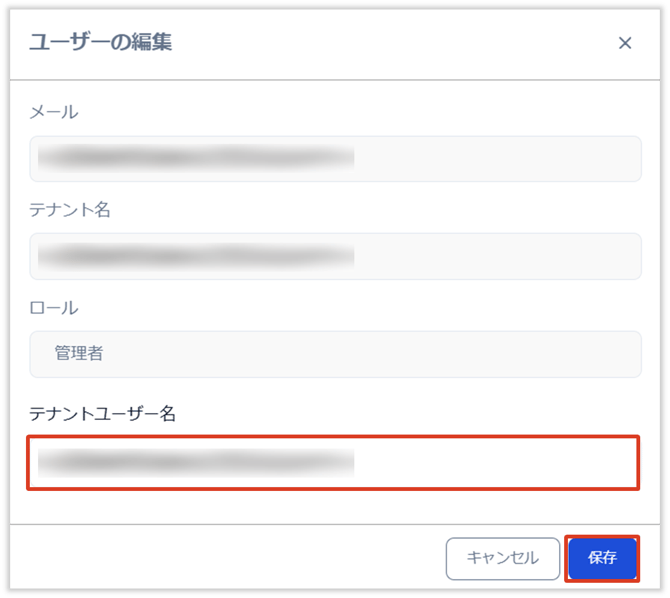Click the 保存 button

[x=602, y=558]
